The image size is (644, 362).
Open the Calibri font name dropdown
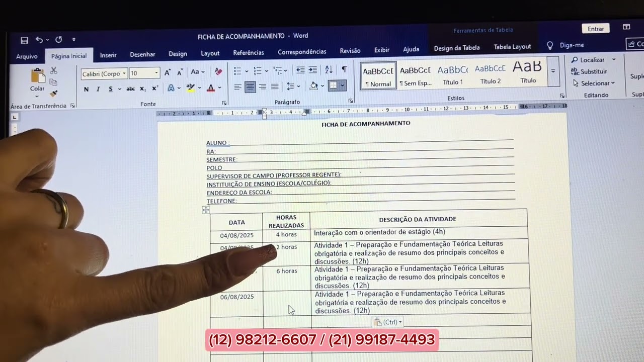[x=124, y=74]
